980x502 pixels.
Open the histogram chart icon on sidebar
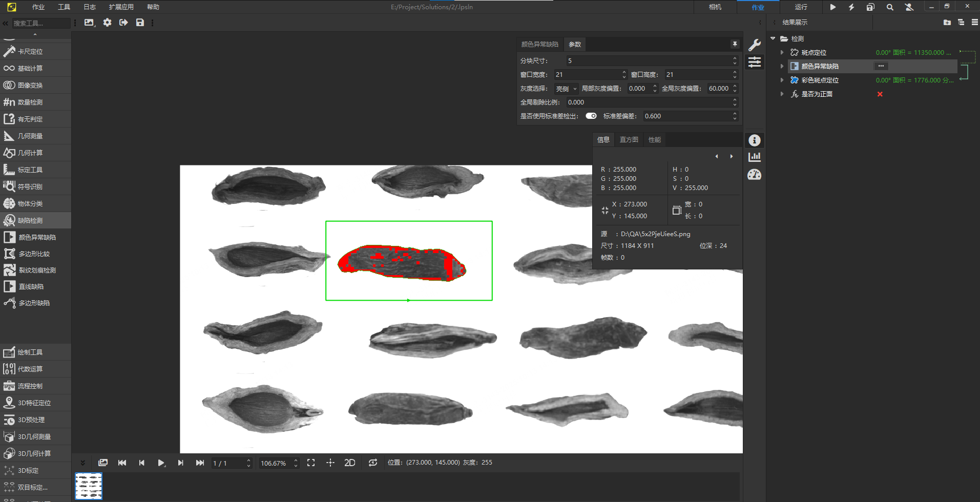pos(754,157)
